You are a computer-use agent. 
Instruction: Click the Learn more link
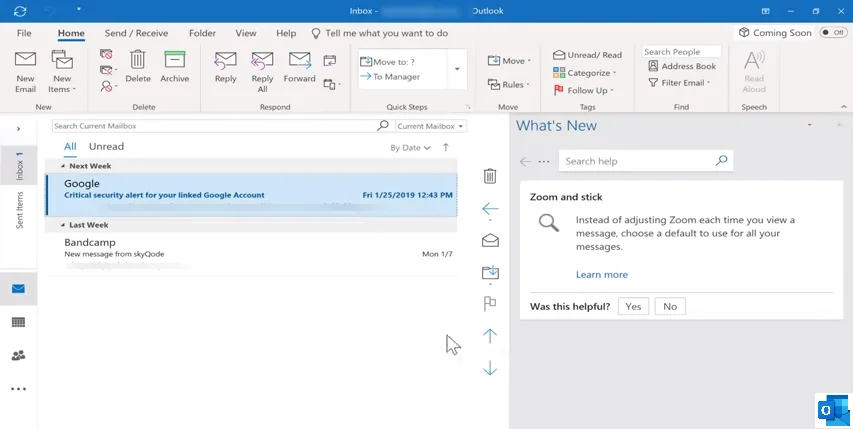coord(601,275)
